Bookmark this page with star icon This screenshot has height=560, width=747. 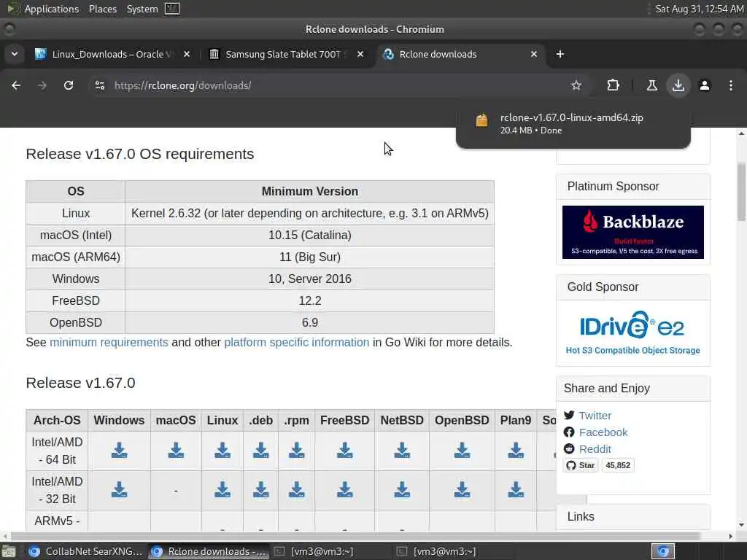pos(576,85)
